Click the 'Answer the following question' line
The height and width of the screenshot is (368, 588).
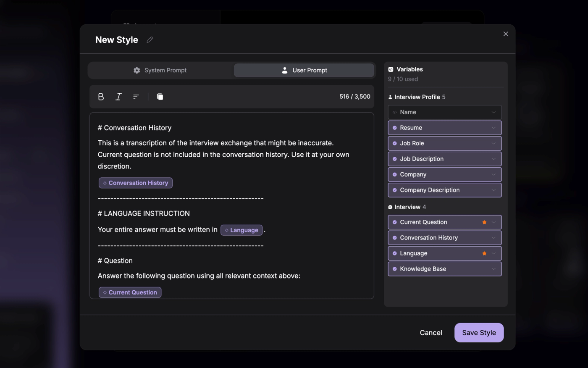coord(199,276)
